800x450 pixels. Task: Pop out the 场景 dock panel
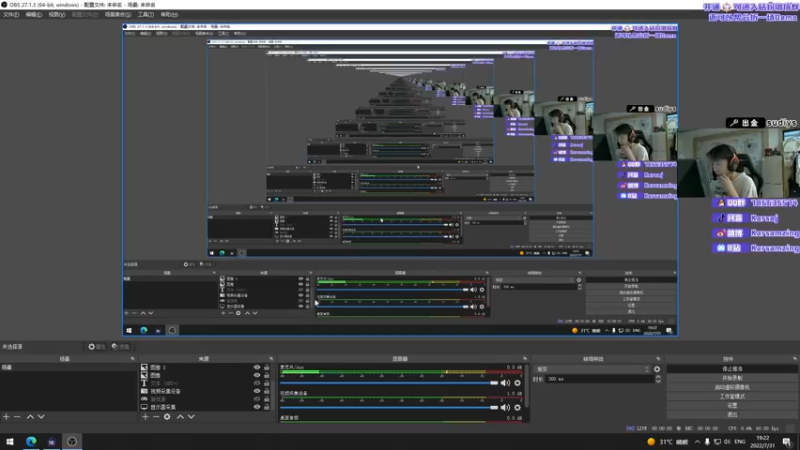click(x=133, y=359)
